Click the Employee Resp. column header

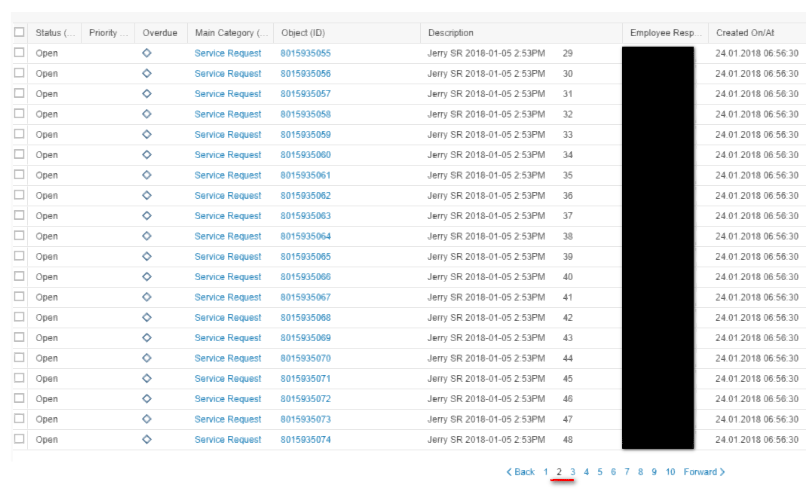pyautogui.click(x=665, y=33)
